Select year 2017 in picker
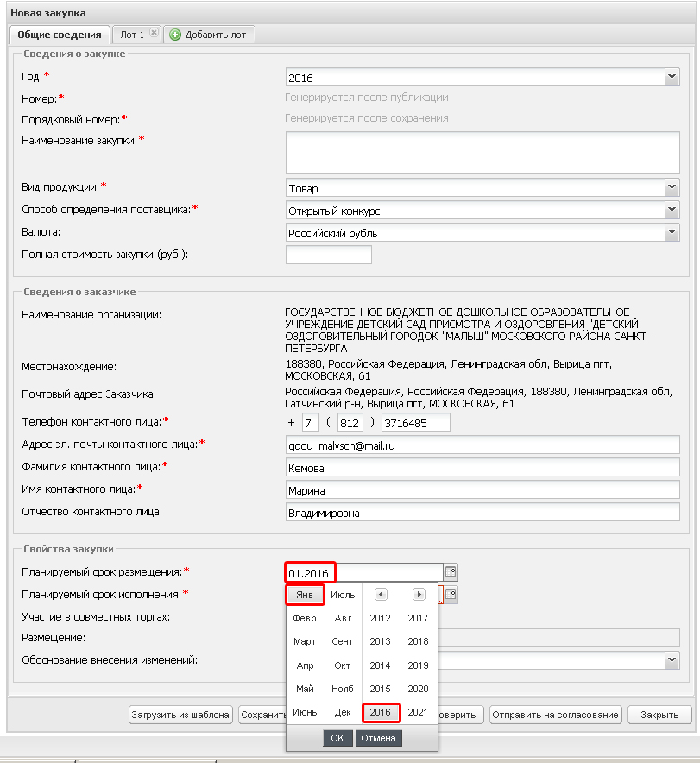Screen dimensions: 700x763 coord(418,618)
